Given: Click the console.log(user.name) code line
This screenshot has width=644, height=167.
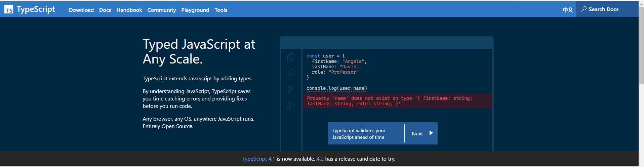Looking at the screenshot, I should [x=337, y=88].
